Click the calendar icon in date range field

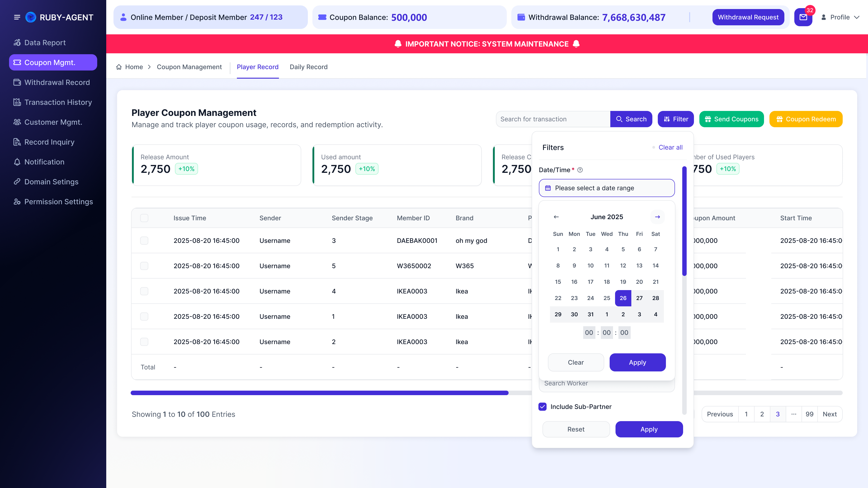[548, 188]
